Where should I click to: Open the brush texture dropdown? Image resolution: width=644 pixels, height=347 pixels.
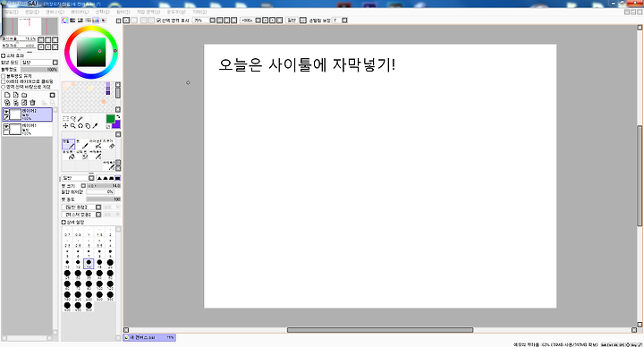(81, 215)
